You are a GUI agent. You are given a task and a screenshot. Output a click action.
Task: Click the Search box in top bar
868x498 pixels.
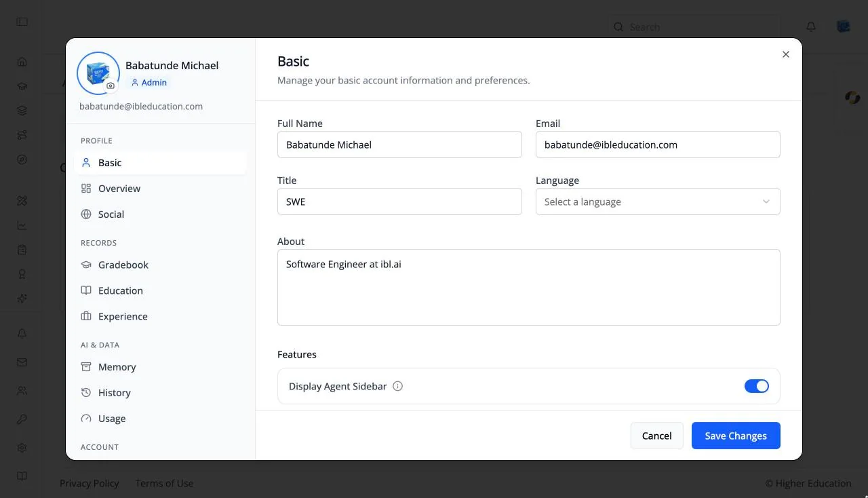694,27
